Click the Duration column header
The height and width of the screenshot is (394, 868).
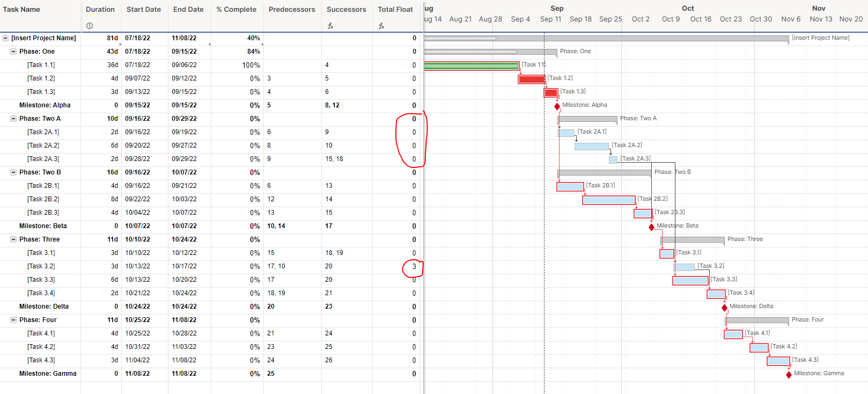click(100, 9)
